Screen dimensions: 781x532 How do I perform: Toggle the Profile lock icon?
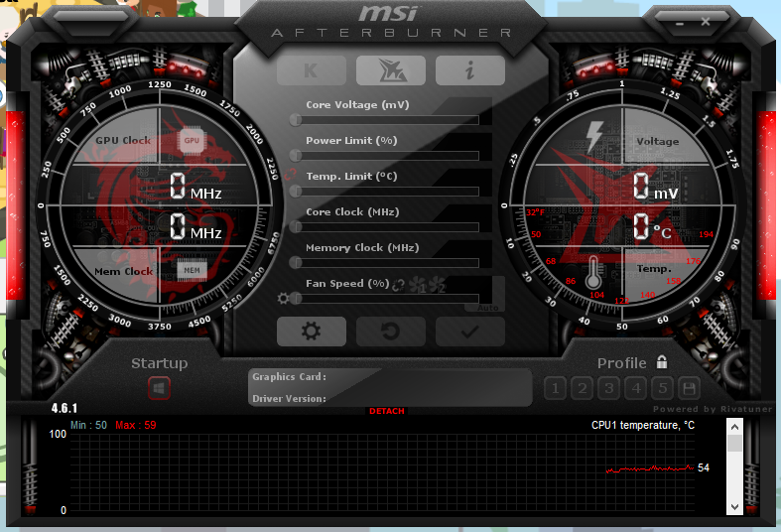(662, 361)
